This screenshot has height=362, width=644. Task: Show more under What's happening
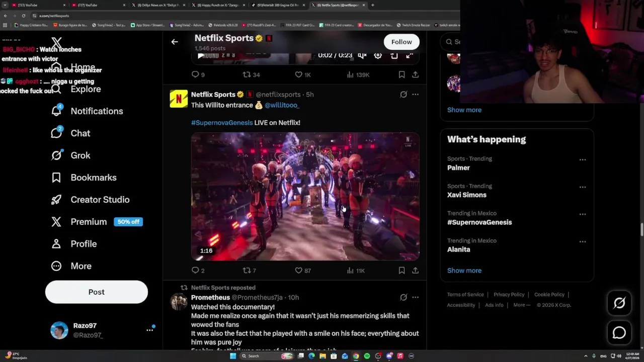pos(464,270)
